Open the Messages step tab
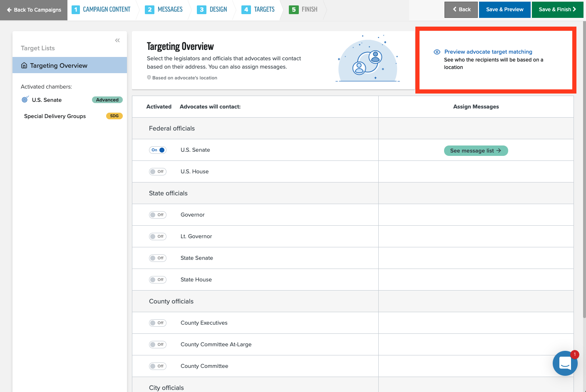 (164, 10)
